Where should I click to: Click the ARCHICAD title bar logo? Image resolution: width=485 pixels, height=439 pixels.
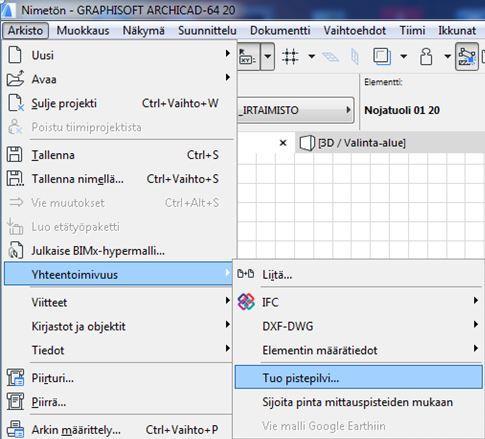point(7,10)
